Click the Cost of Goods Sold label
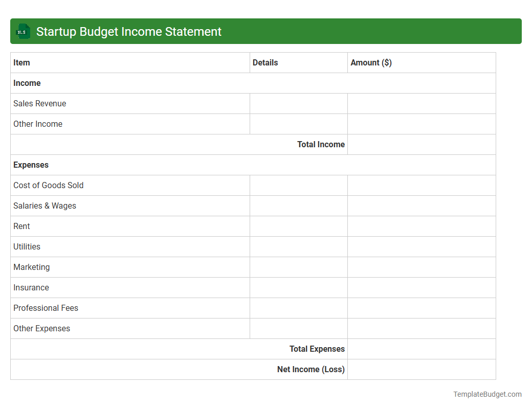The height and width of the screenshot is (409, 532). coord(48,185)
